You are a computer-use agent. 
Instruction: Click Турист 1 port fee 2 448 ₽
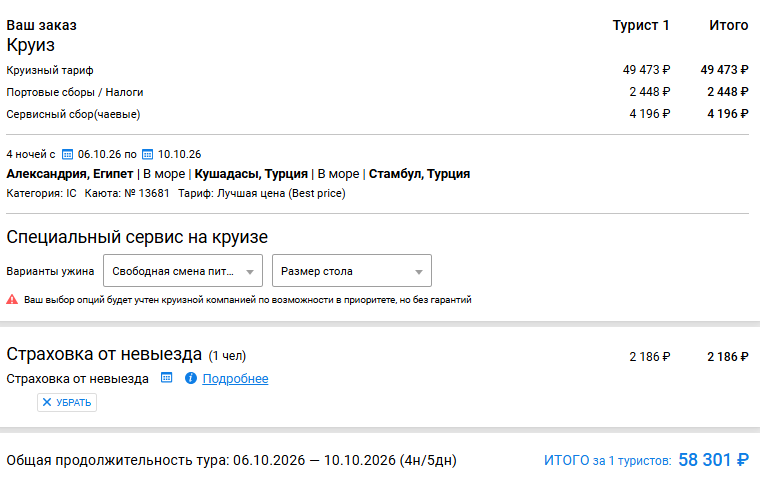pyautogui.click(x=649, y=92)
